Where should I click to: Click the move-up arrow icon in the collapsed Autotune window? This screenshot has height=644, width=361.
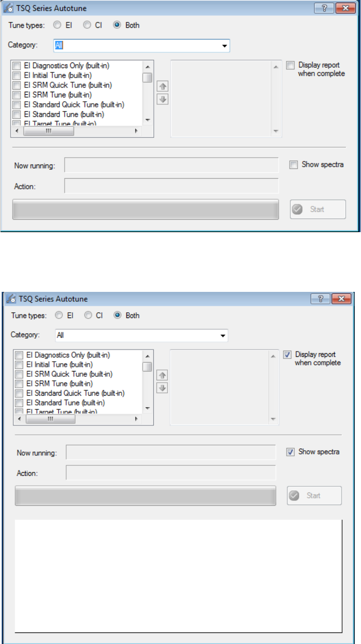(x=163, y=88)
